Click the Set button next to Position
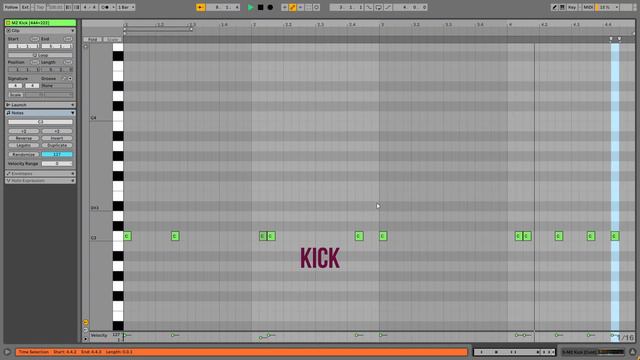640x360 pixels. coord(34,62)
